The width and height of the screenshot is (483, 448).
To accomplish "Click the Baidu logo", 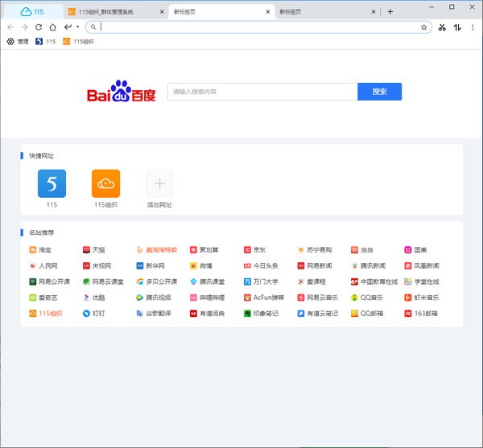I will [122, 92].
